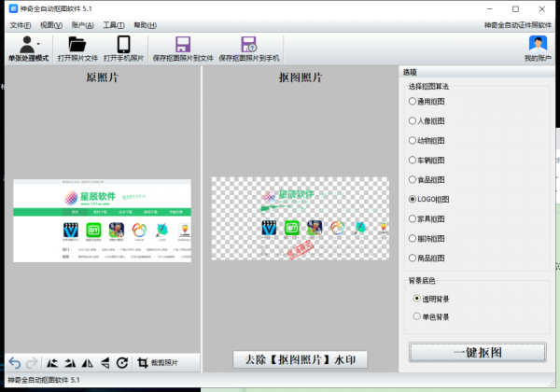The image size is (560, 392).
Task: Click 神奇全自动证件照软件 link
Action: [517, 25]
